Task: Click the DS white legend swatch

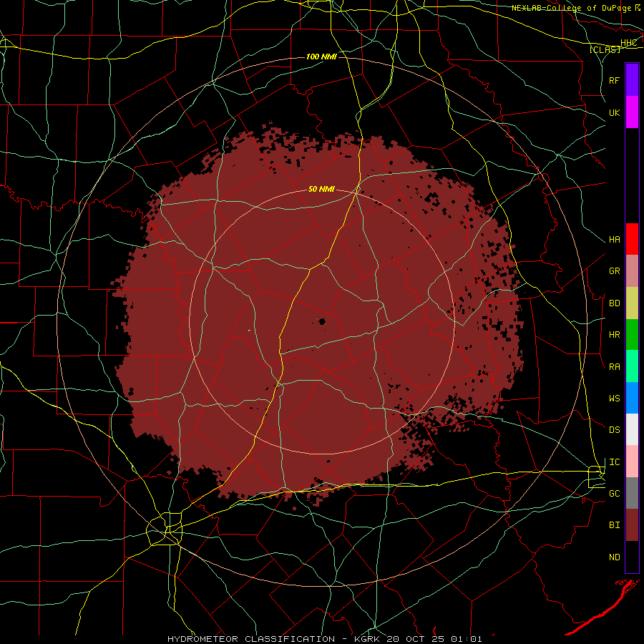Action: click(632, 429)
